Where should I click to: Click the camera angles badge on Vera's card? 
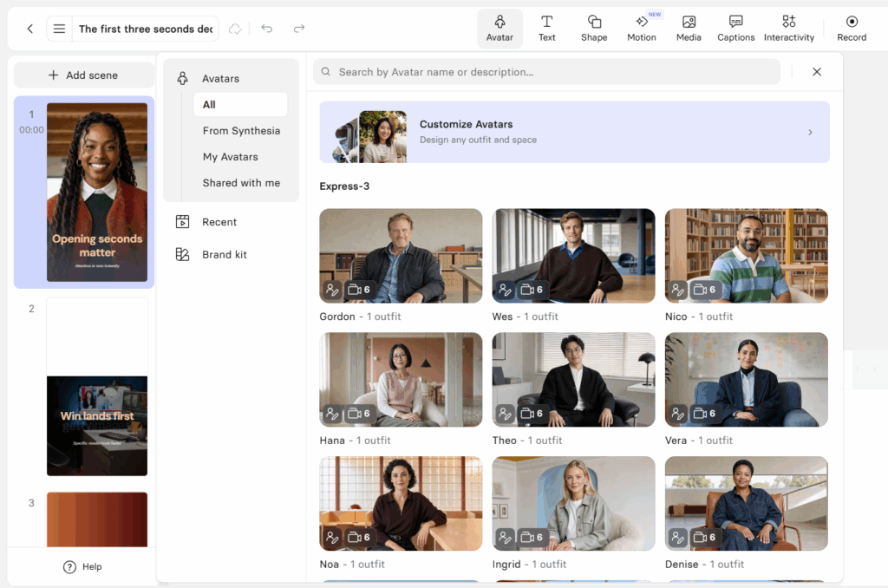(x=705, y=414)
